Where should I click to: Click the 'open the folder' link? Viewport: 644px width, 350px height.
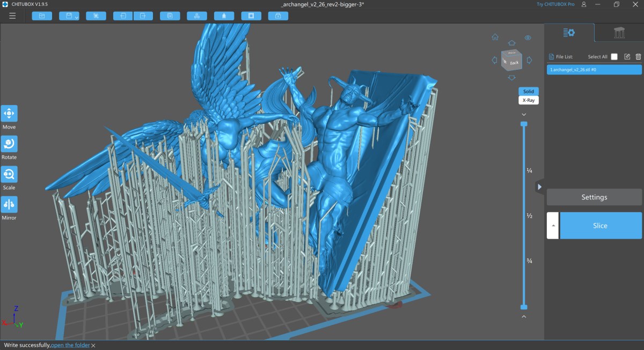pos(70,345)
